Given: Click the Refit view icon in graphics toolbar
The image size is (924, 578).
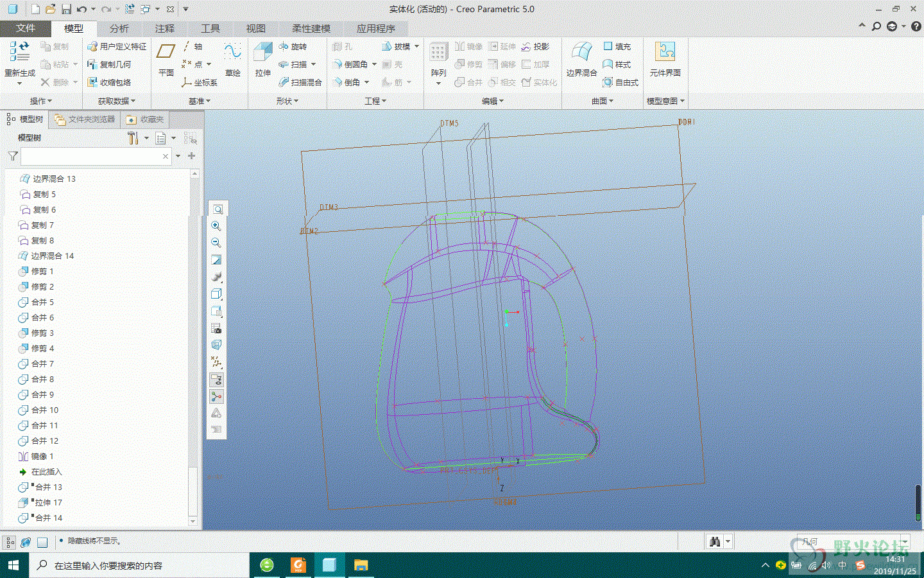Looking at the screenshot, I should pyautogui.click(x=218, y=209).
